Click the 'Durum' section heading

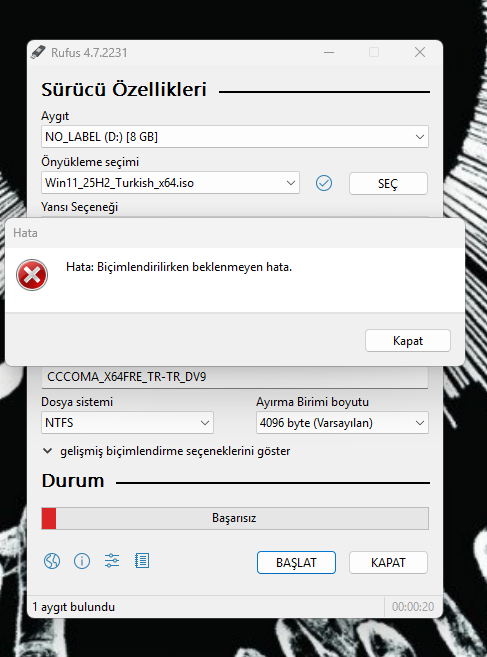[73, 481]
